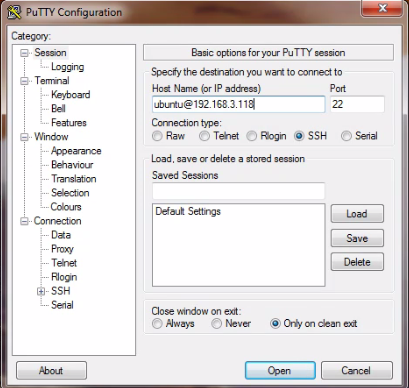Select Default Settings in sessions list
409x388 pixels.
188,211
